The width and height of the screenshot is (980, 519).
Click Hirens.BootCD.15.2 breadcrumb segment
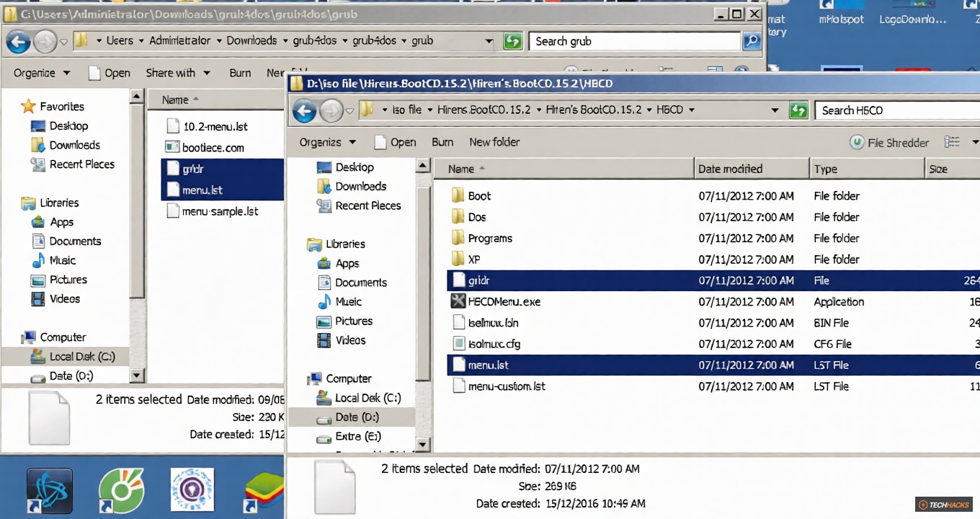pyautogui.click(x=484, y=110)
